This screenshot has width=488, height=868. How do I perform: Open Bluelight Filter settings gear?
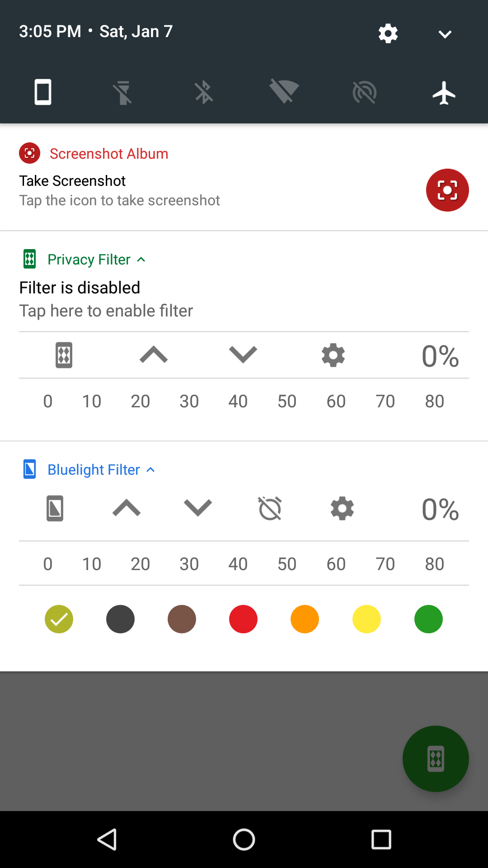343,509
